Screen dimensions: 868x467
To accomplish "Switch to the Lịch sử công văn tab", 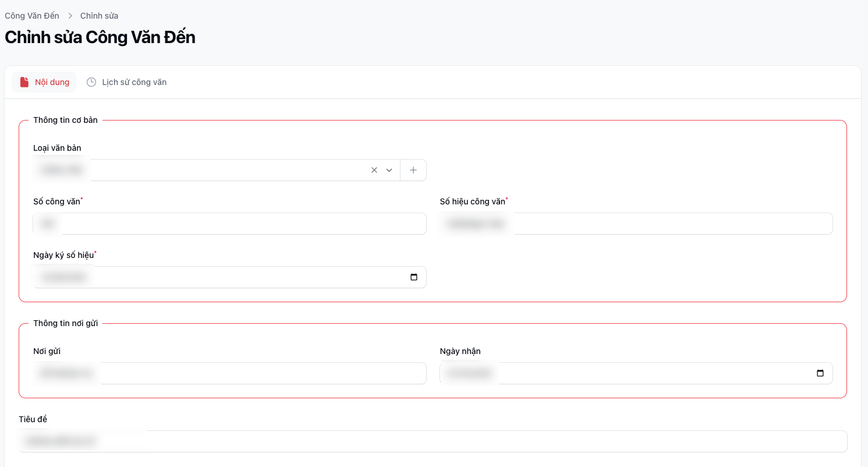I will tap(134, 82).
